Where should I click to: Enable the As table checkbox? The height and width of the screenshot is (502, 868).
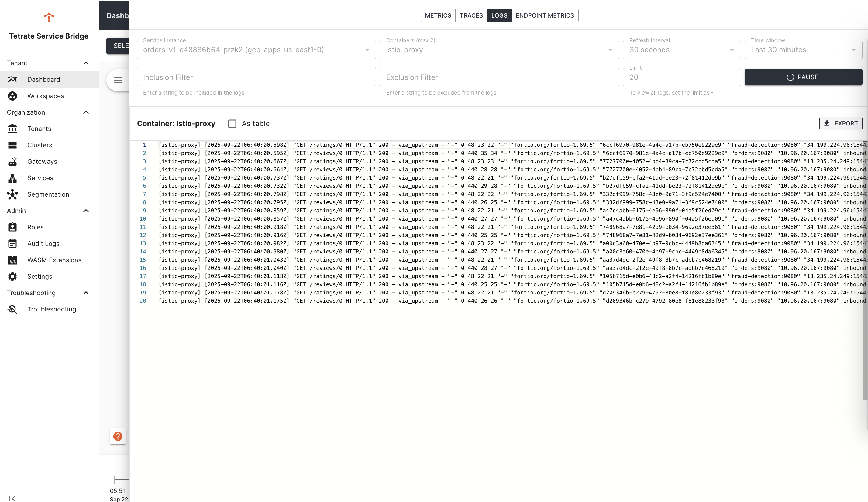coord(232,124)
